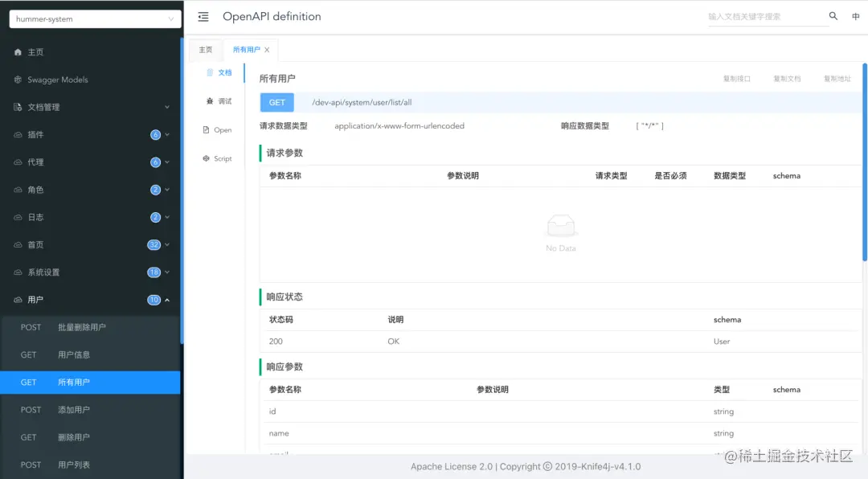Select POST 添加用户 endpoint
The height and width of the screenshot is (479, 868).
[90, 410]
